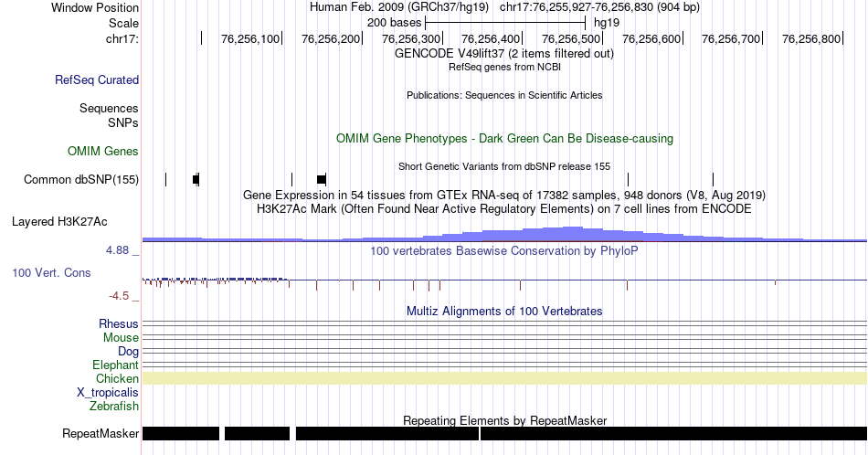Click the RefSeq genes from NCBI title
This screenshot has width=868, height=455.
[x=504, y=67]
